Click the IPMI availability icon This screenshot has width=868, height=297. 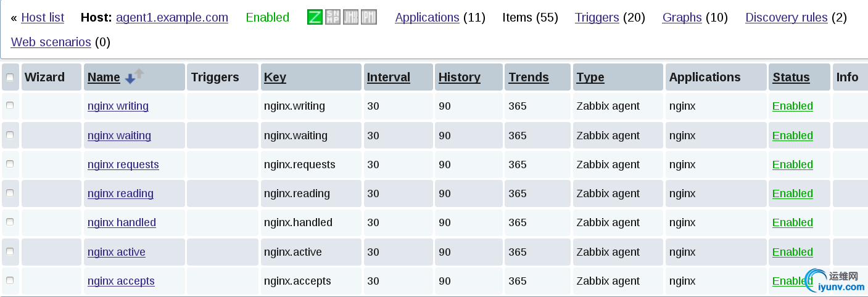point(369,17)
